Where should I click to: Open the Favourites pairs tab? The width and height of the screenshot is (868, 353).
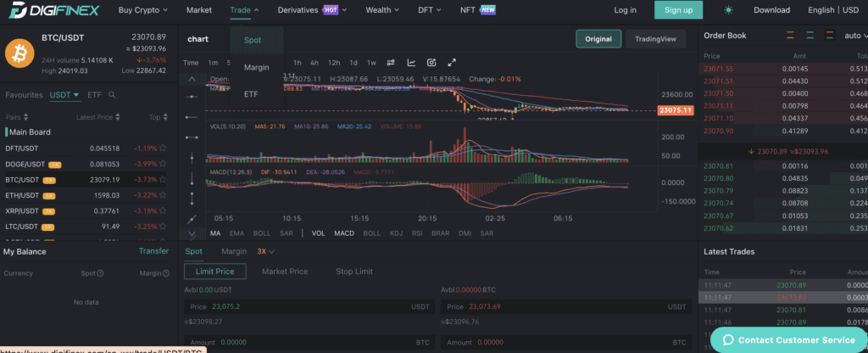coord(24,95)
